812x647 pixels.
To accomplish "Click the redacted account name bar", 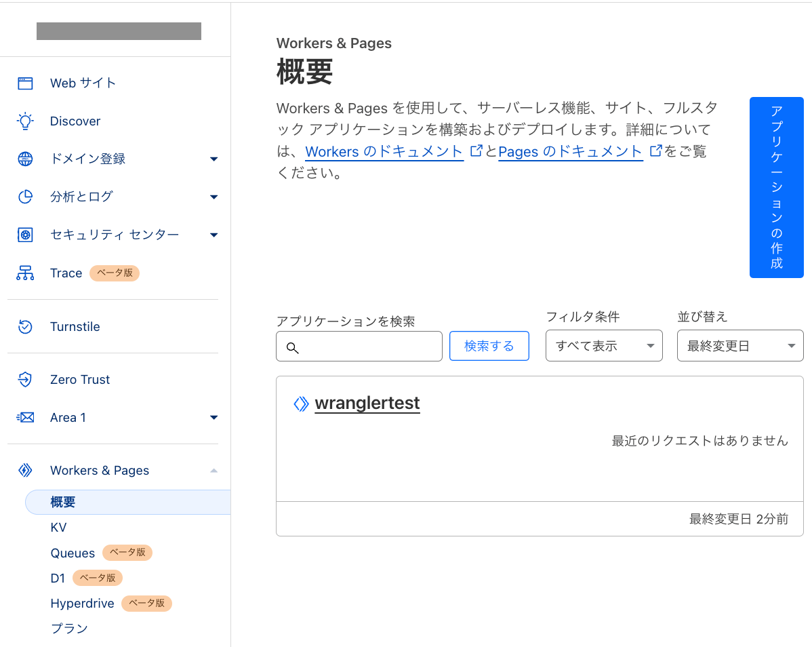I will point(119,31).
